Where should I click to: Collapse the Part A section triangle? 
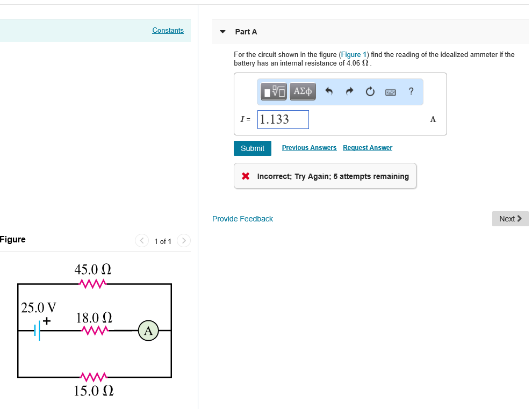pyautogui.click(x=222, y=32)
